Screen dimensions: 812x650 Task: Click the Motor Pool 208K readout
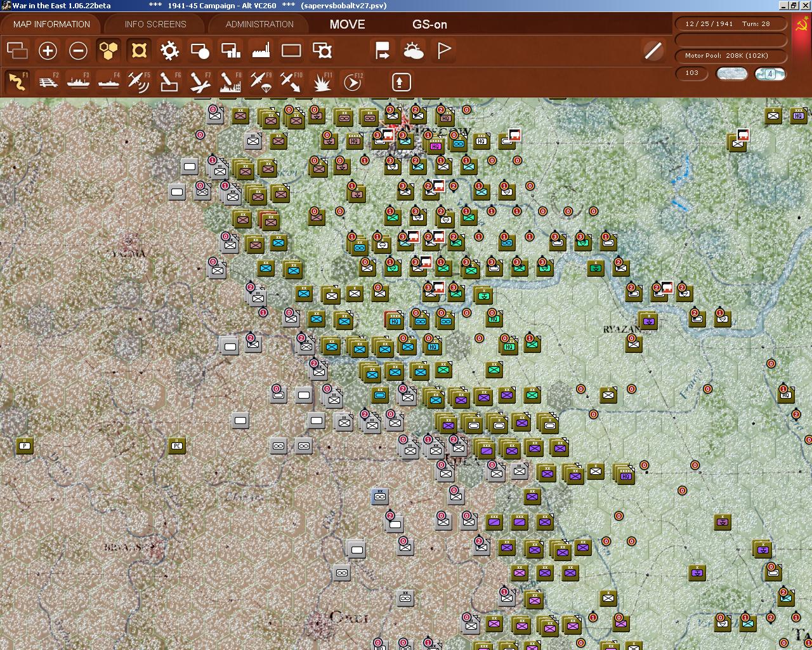click(730, 56)
